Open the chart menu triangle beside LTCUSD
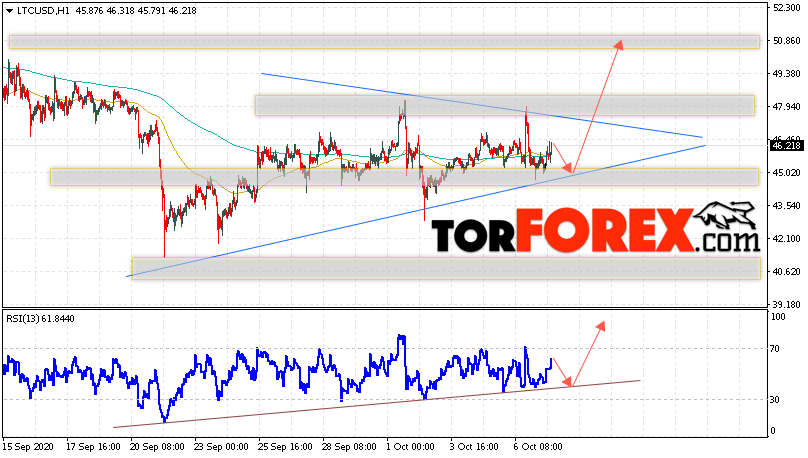This screenshot has height=458, width=808. tap(10, 11)
